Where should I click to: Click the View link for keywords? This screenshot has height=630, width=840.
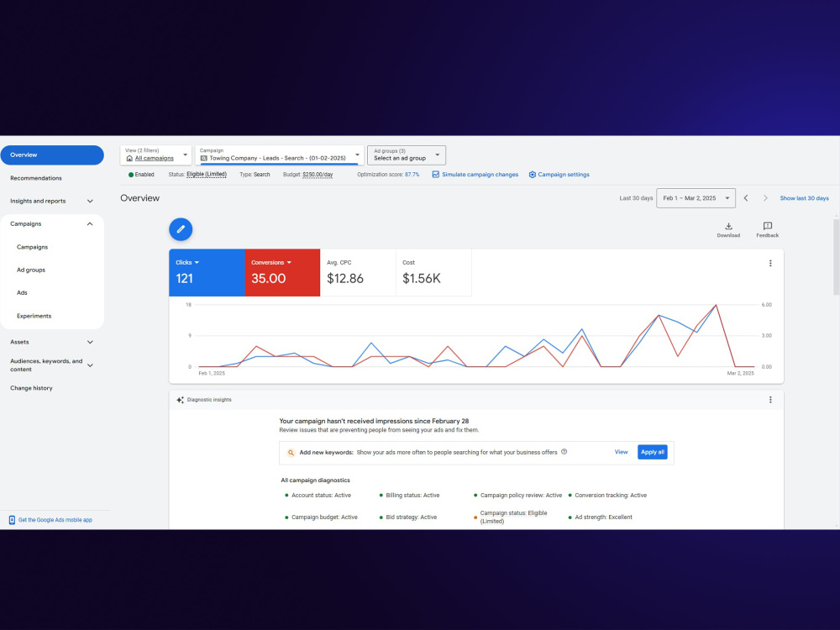[x=621, y=452]
